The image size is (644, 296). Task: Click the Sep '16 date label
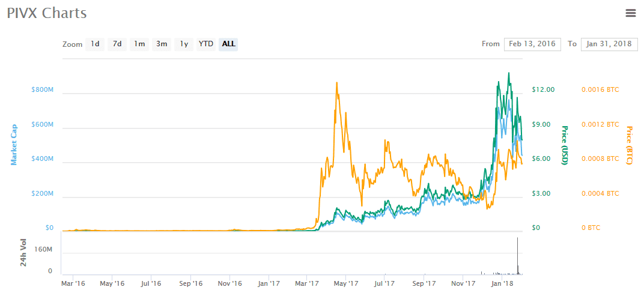click(x=191, y=283)
